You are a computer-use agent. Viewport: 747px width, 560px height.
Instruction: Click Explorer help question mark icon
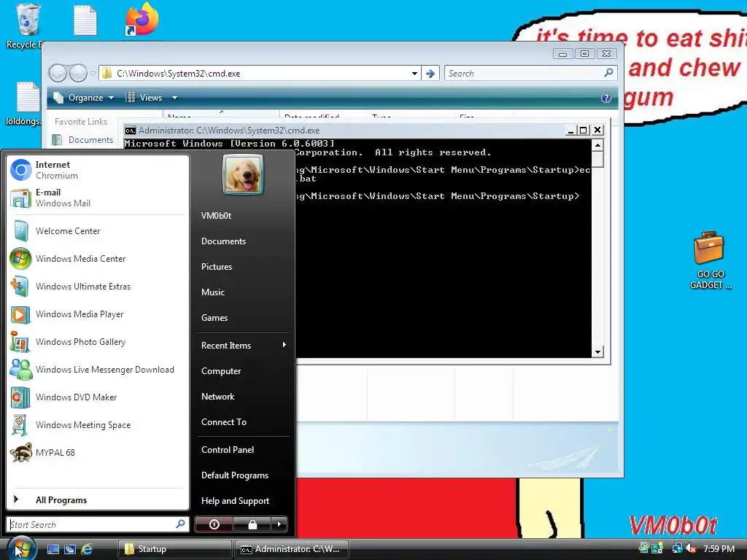[606, 98]
